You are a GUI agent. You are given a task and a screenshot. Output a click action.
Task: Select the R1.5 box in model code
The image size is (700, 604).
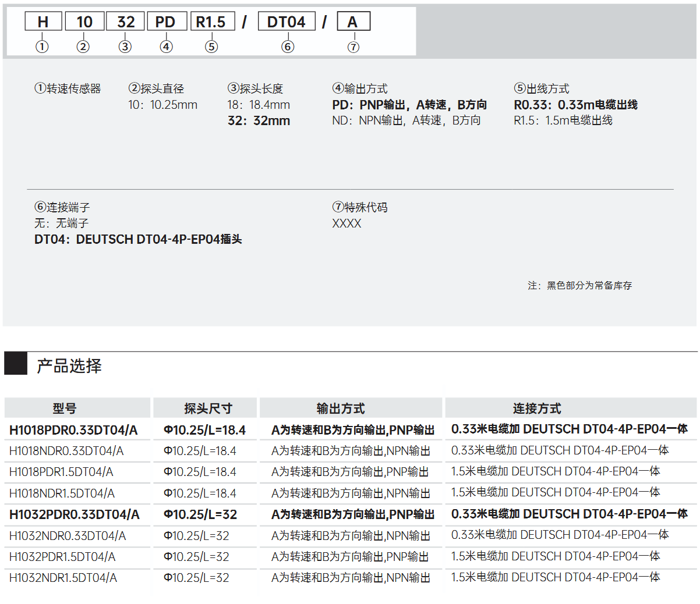pos(213,22)
